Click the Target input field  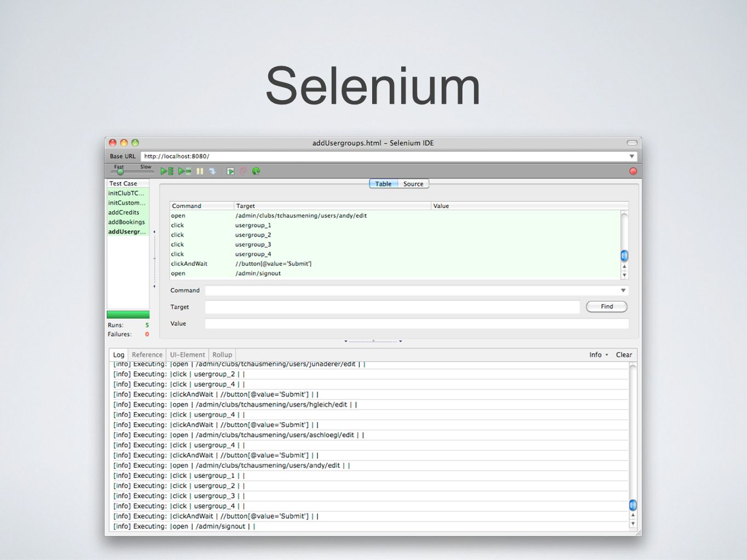(x=392, y=307)
